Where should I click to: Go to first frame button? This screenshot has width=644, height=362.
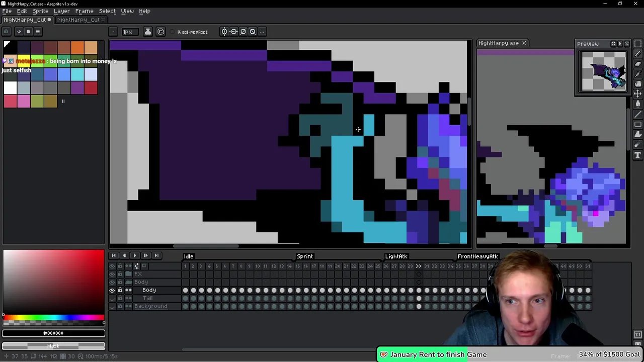114,256
